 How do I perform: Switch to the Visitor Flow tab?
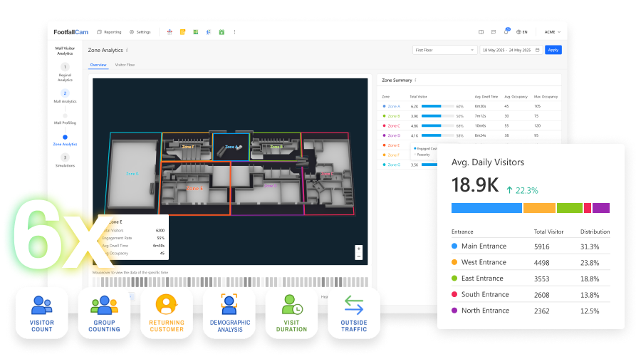coord(125,65)
